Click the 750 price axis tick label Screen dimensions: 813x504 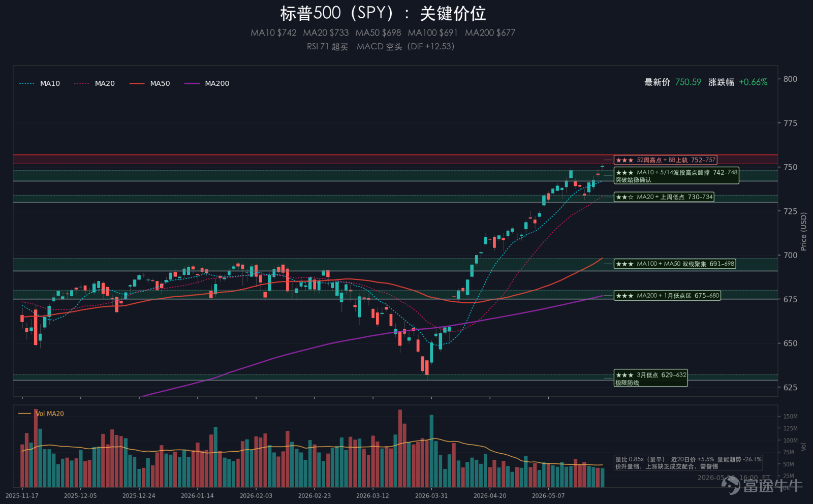pos(790,167)
